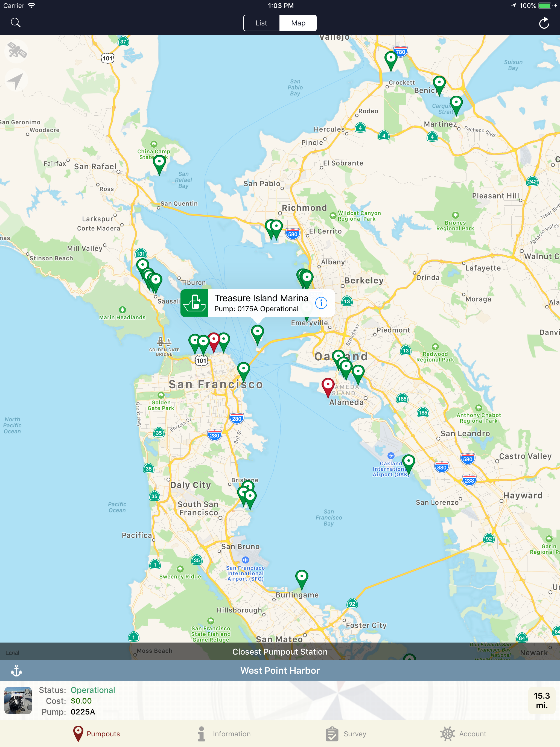The height and width of the screenshot is (747, 560).
Task: Open the West Point Harbor pump photo thumbnail
Action: tap(18, 701)
